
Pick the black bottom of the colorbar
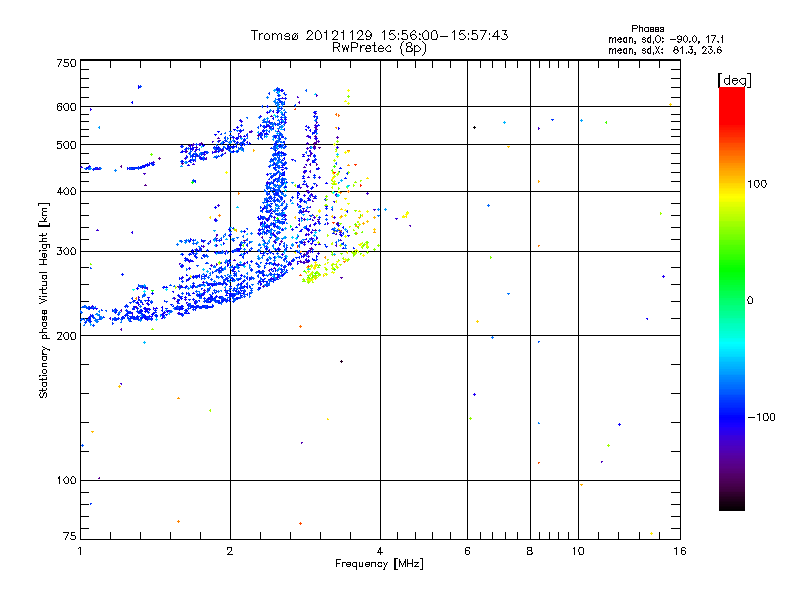coord(732,503)
